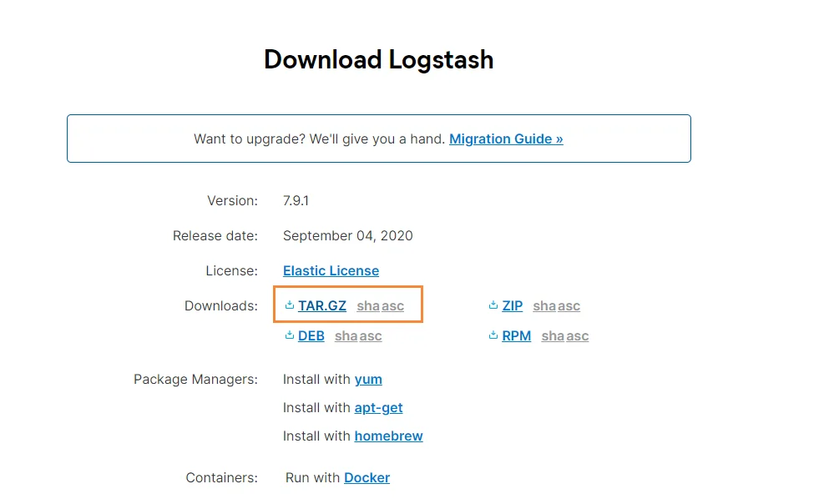Click the download icon beside DEB
824x504 pixels.
[x=289, y=335]
